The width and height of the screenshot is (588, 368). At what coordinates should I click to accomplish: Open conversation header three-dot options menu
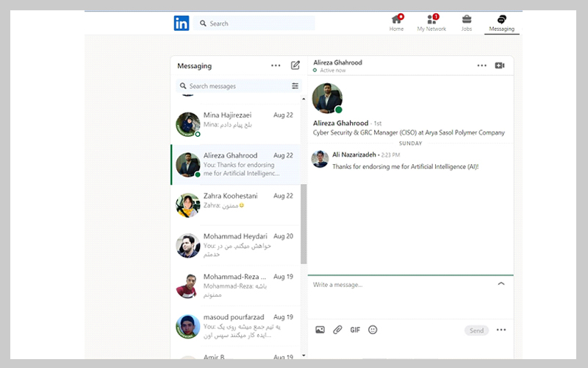coord(481,66)
